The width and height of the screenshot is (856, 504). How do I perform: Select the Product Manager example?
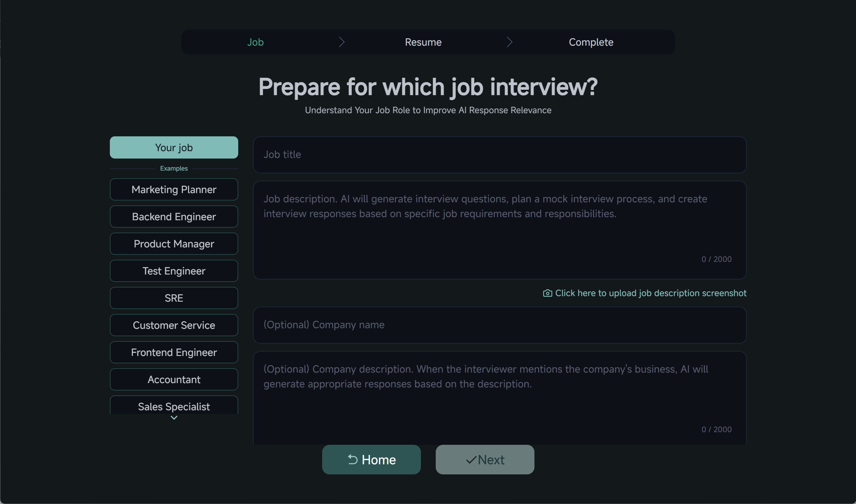(x=174, y=244)
